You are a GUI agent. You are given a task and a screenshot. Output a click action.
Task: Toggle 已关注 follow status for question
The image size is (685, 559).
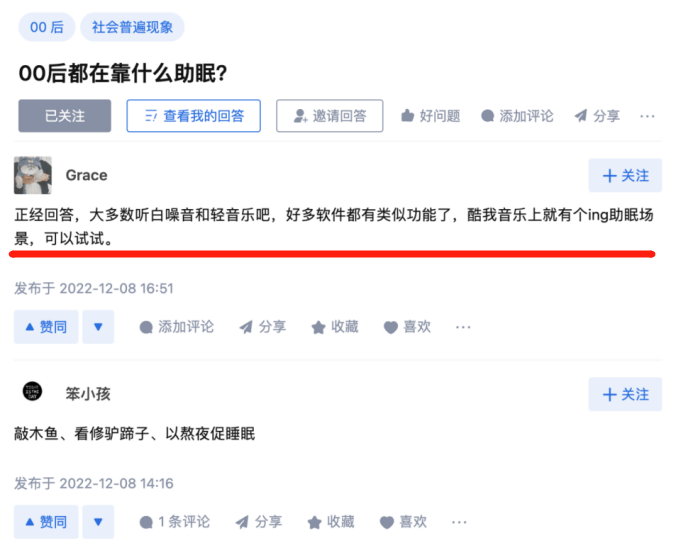click(x=65, y=116)
